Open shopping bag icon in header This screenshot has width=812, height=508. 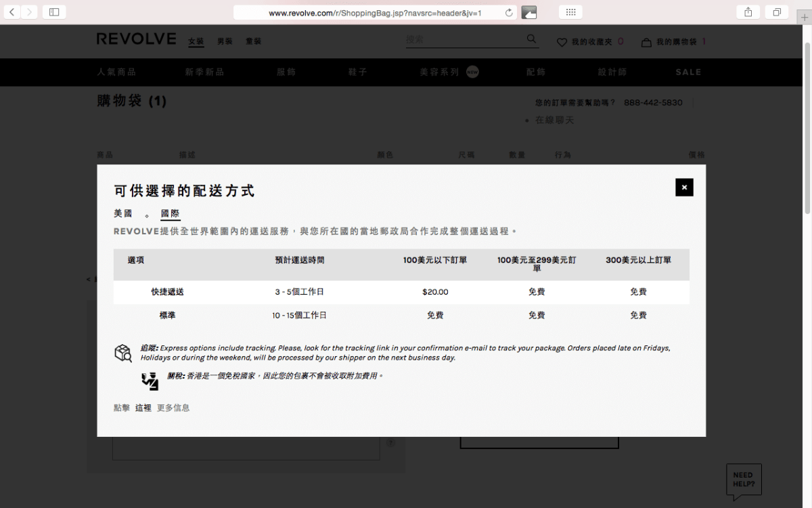(x=646, y=42)
